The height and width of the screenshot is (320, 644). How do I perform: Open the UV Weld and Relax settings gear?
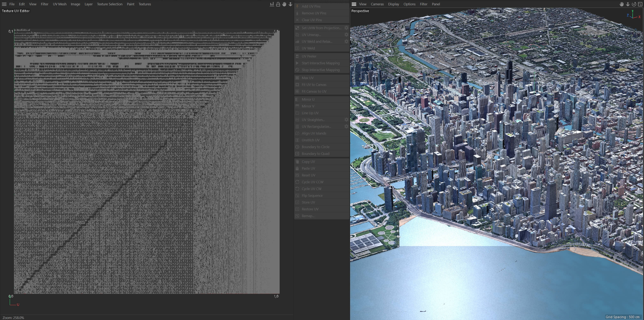[x=346, y=41]
